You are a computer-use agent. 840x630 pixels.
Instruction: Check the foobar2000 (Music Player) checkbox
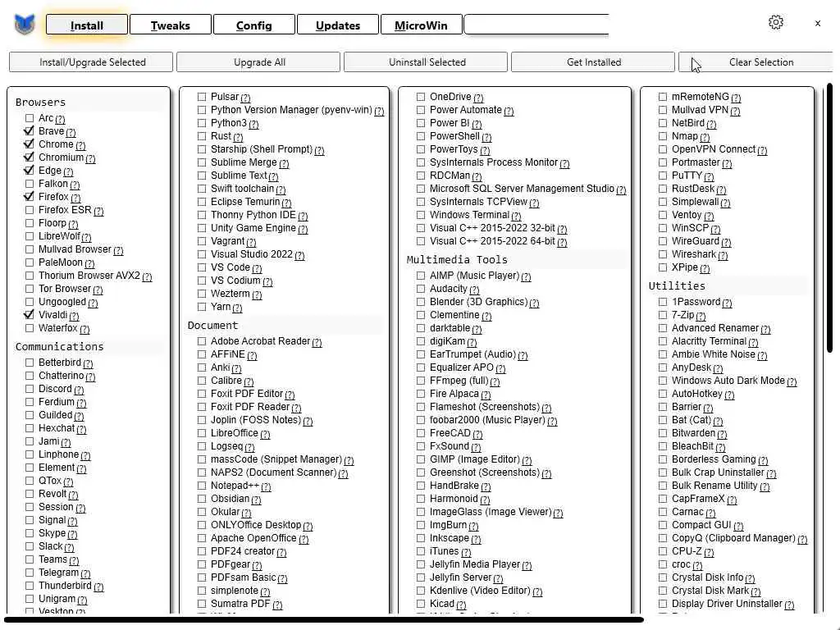coord(421,420)
